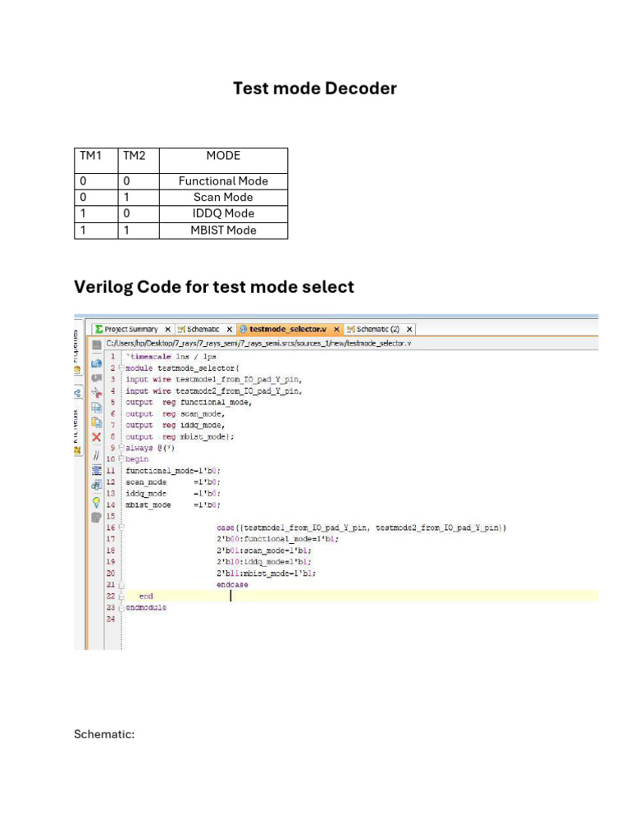630x840 pixels.
Task: Click the 'MBIST Mode' table cell
Action: [x=223, y=231]
